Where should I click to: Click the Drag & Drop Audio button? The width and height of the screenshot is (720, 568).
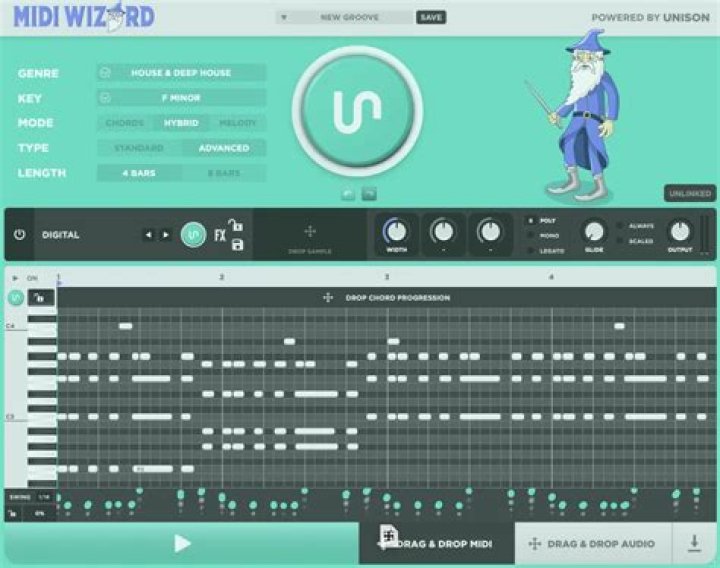(593, 543)
